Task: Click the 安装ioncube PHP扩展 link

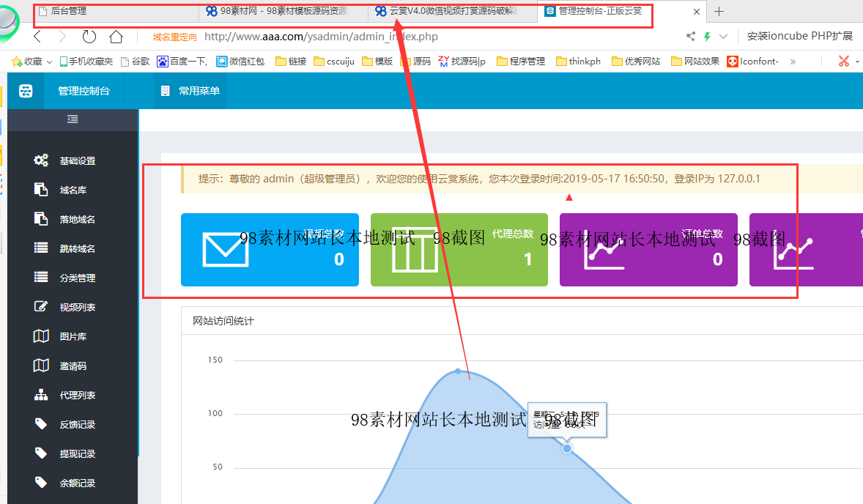Action: (799, 35)
